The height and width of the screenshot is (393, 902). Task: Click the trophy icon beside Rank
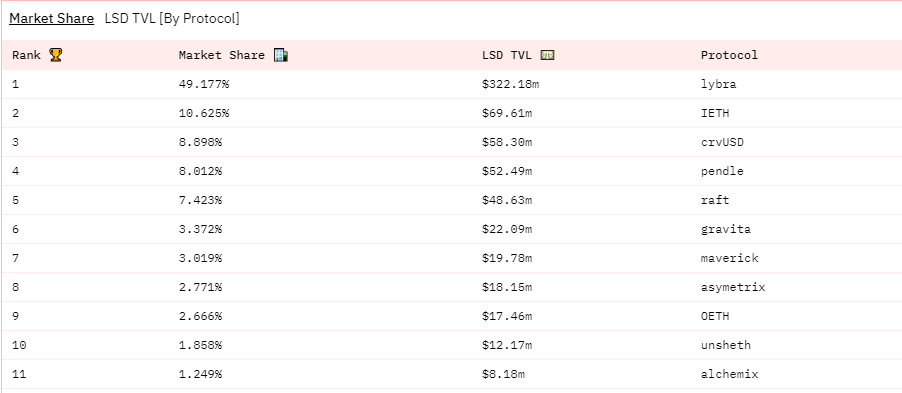click(x=55, y=55)
